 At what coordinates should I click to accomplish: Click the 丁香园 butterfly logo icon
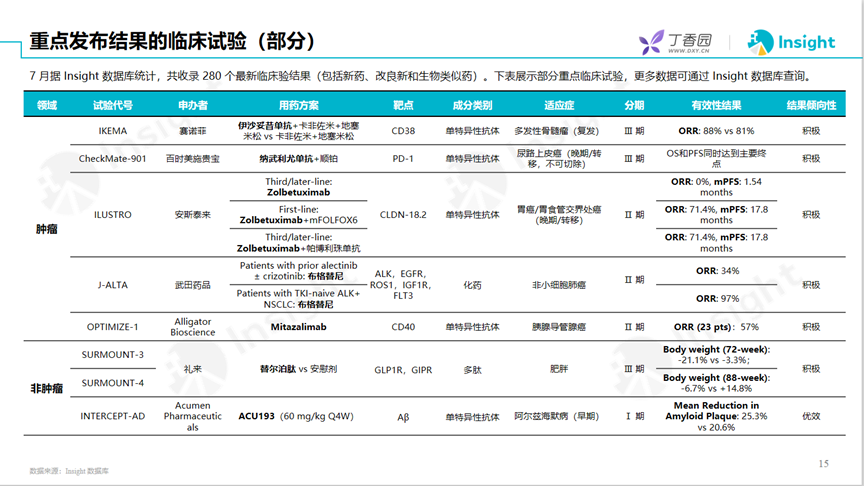(x=651, y=42)
